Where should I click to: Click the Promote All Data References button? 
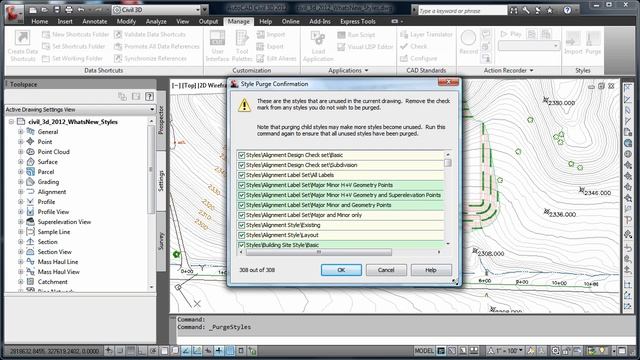(x=157, y=47)
